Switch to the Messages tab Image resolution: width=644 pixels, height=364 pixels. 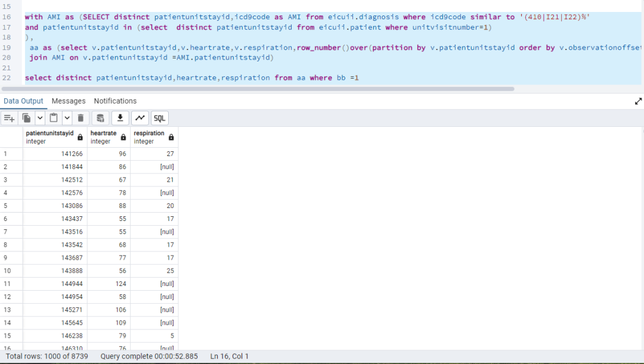69,101
